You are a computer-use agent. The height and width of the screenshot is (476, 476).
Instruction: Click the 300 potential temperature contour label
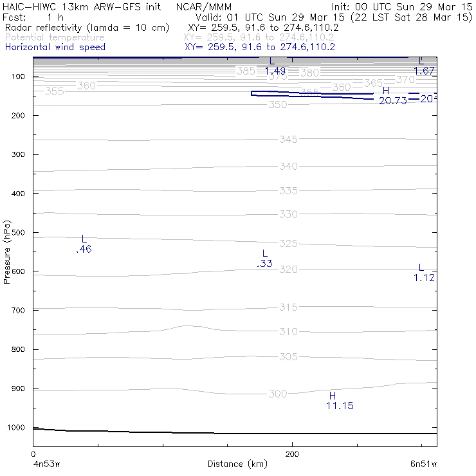click(x=278, y=394)
